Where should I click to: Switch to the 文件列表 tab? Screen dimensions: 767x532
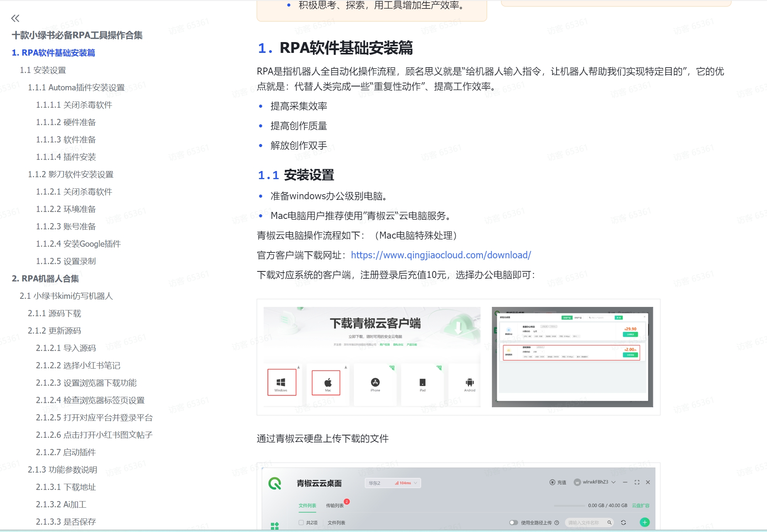coord(307,505)
